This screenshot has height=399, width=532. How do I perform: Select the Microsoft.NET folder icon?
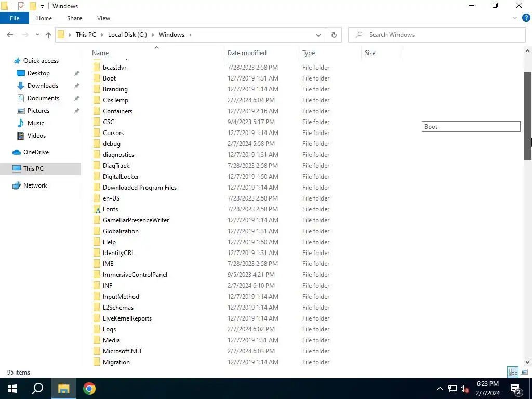[97, 351]
